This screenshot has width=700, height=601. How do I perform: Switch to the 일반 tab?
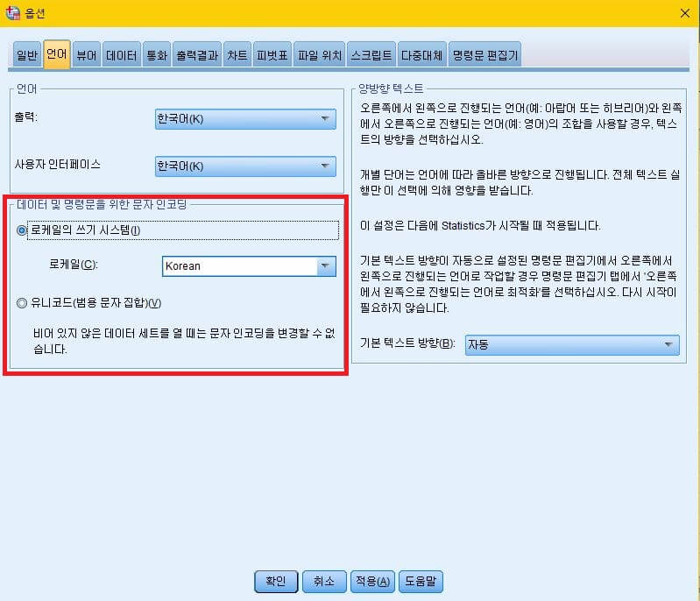pyautogui.click(x=27, y=55)
